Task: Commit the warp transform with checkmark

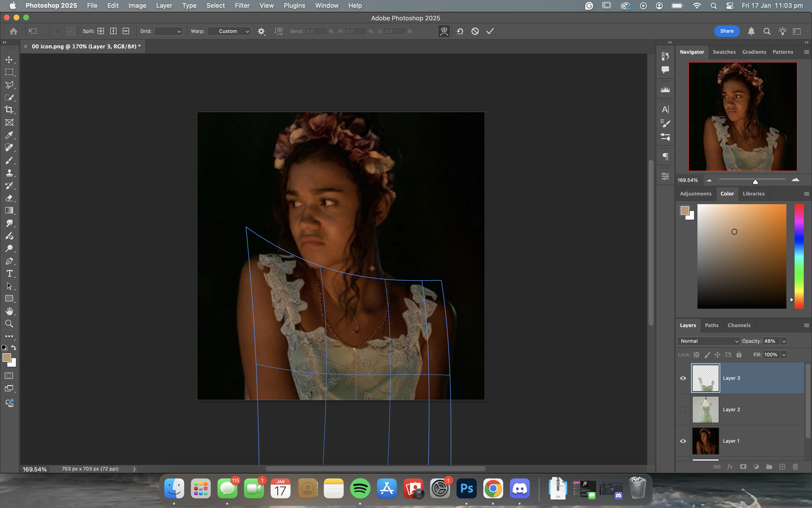Action: 490,31
